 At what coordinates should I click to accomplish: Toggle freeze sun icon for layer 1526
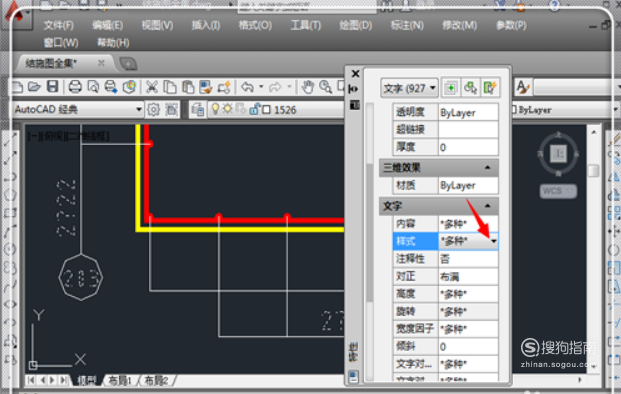coord(227,109)
